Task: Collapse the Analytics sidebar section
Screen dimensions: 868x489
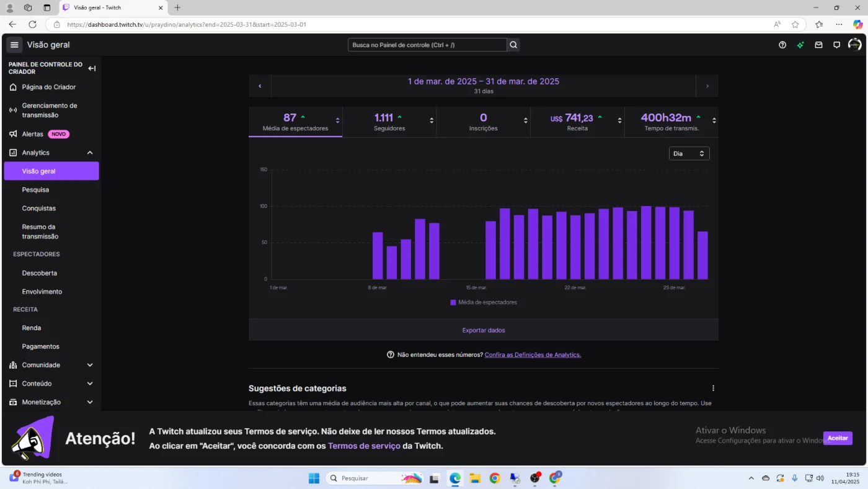Action: click(x=90, y=153)
